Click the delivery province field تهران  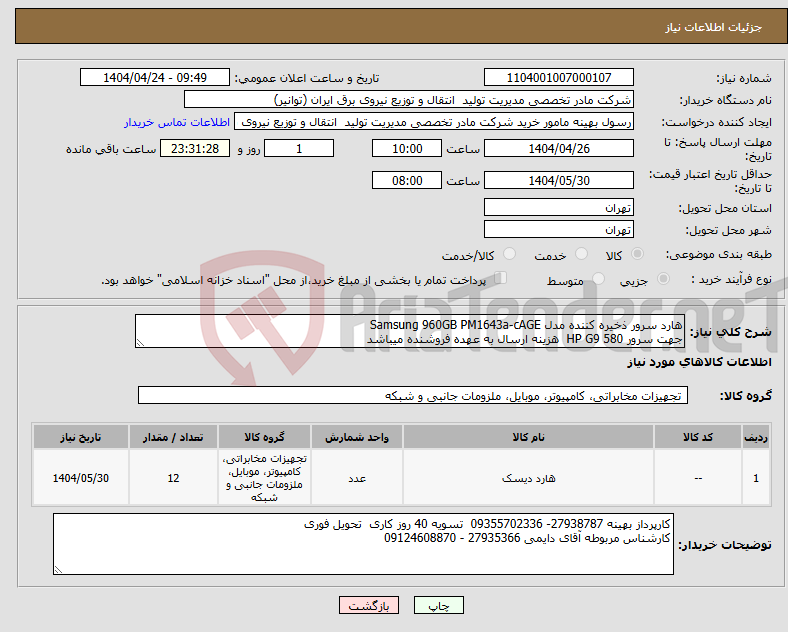tap(558, 207)
